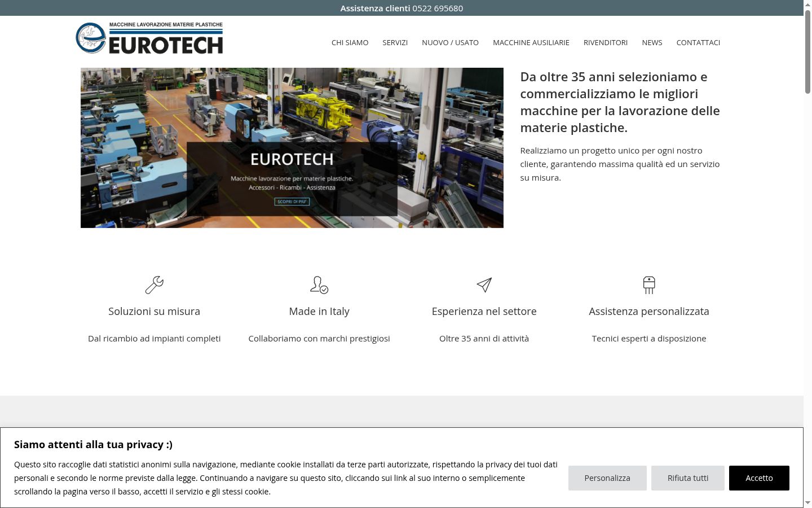812x508 pixels.
Task: Click the scrollbar down arrow
Action: (x=807, y=502)
